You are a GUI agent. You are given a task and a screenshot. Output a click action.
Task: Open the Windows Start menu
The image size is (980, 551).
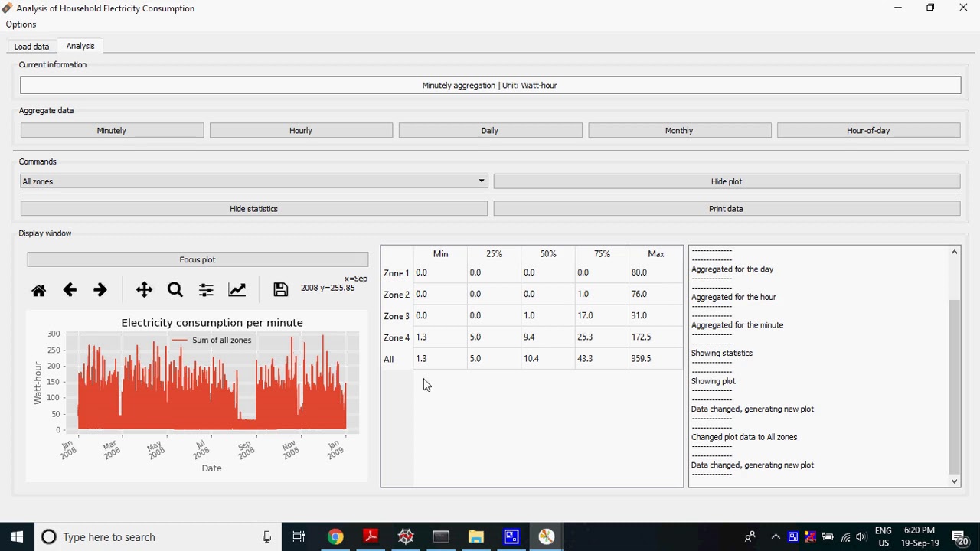pos(17,536)
